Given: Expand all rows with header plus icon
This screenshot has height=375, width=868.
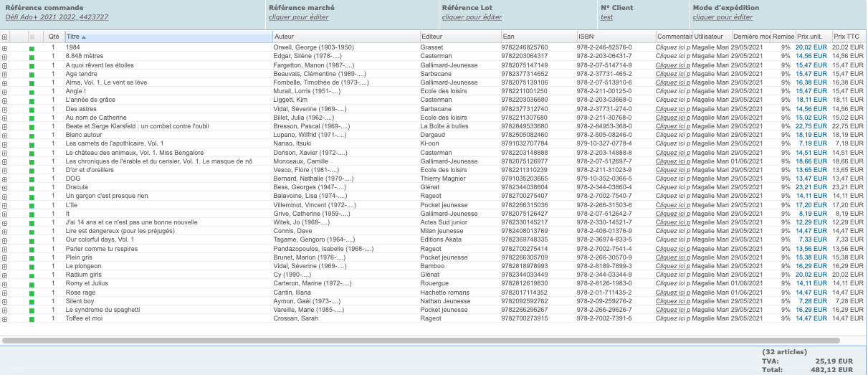Looking at the screenshot, I should click(x=4, y=37).
